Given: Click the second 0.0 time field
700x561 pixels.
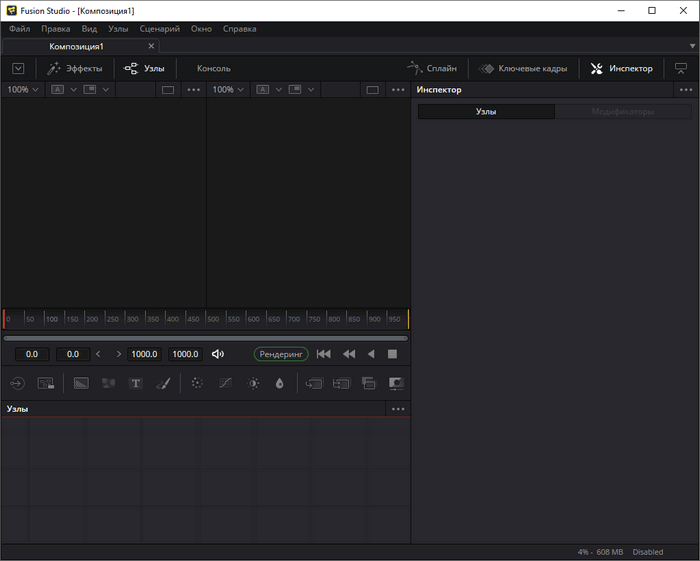Looking at the screenshot, I should click(x=73, y=354).
